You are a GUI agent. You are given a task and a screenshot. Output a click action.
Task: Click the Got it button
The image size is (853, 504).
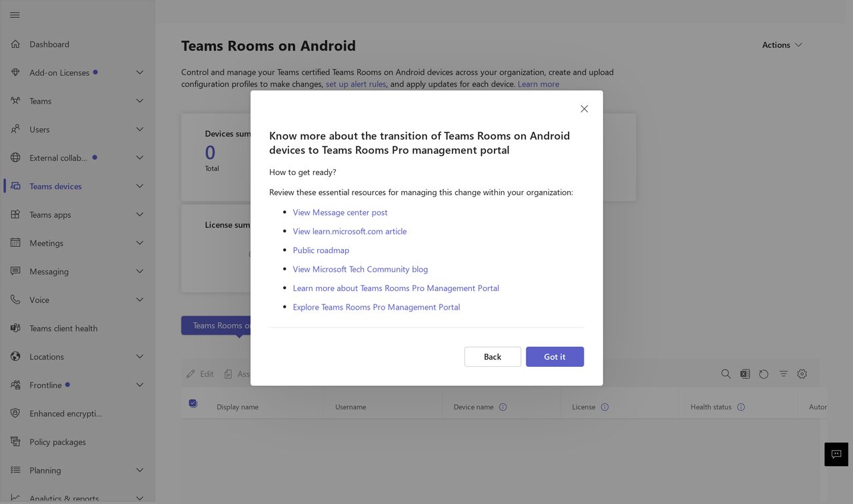(x=555, y=357)
